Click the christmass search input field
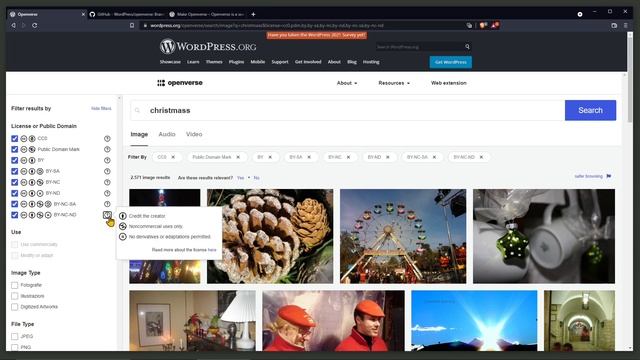This screenshot has width=640, height=360. tap(347, 110)
